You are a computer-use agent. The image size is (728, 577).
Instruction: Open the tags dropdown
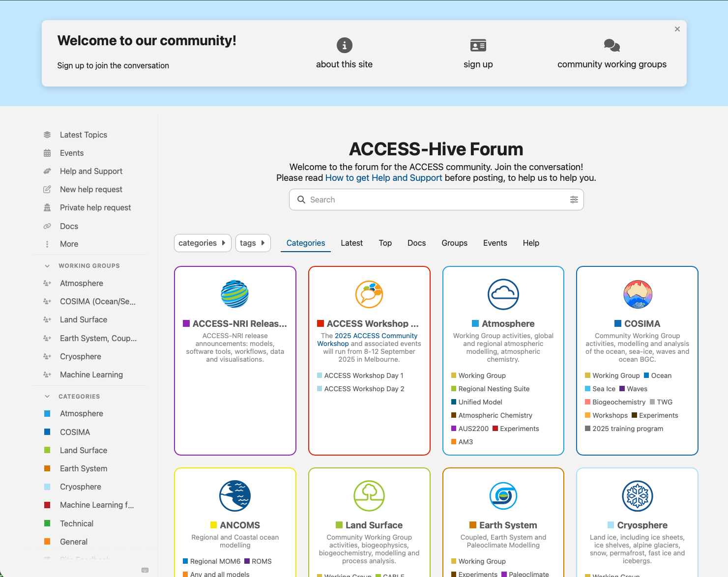point(253,243)
